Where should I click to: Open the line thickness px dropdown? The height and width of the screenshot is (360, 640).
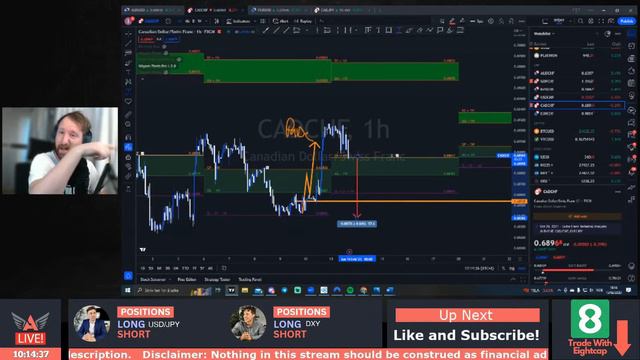(476, 21)
